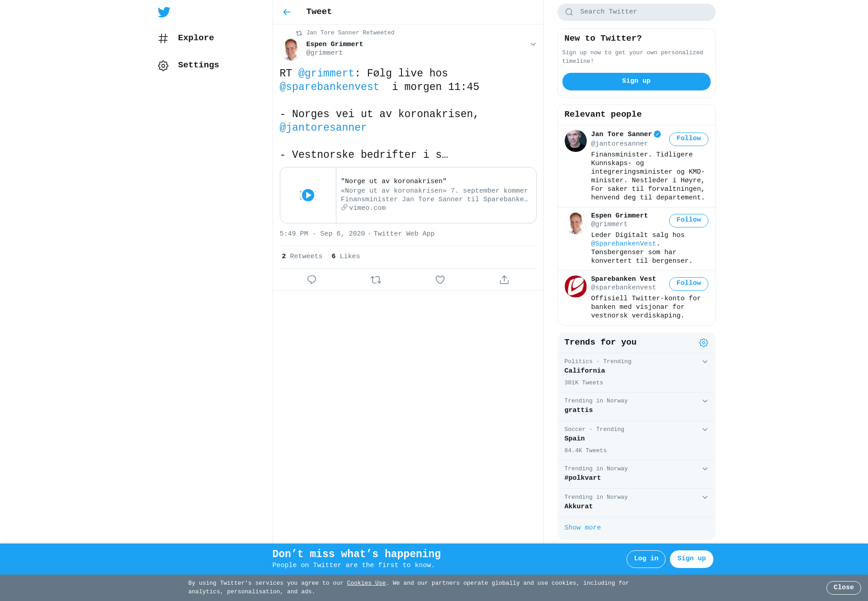Viewport: 868px width, 601px height.
Task: Open trends settings gear icon
Action: (x=703, y=343)
